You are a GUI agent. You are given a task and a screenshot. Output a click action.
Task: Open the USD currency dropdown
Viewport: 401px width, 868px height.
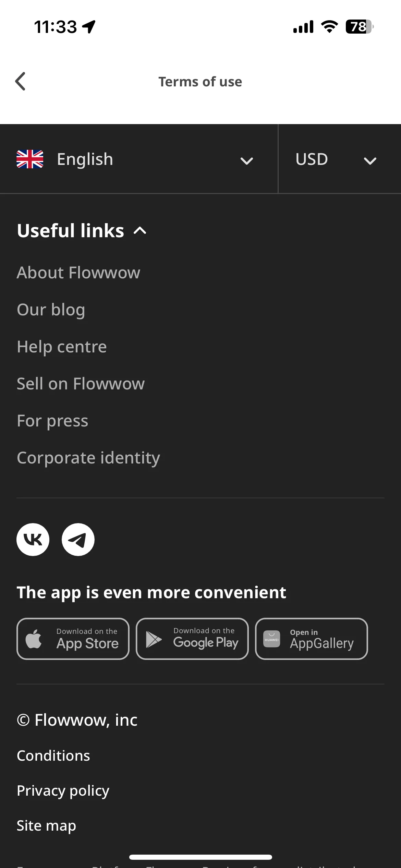[x=340, y=159]
